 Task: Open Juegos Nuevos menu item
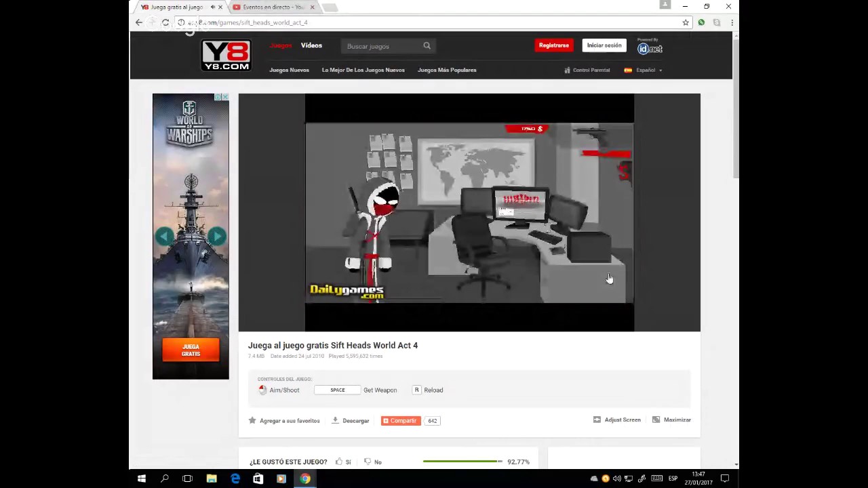tap(289, 70)
